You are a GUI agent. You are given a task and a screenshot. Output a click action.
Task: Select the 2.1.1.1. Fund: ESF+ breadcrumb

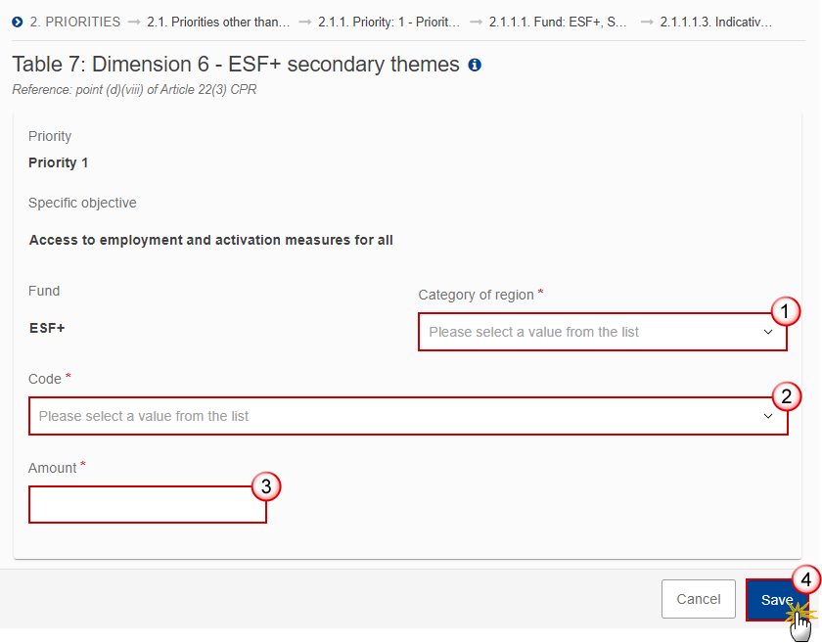click(x=558, y=23)
